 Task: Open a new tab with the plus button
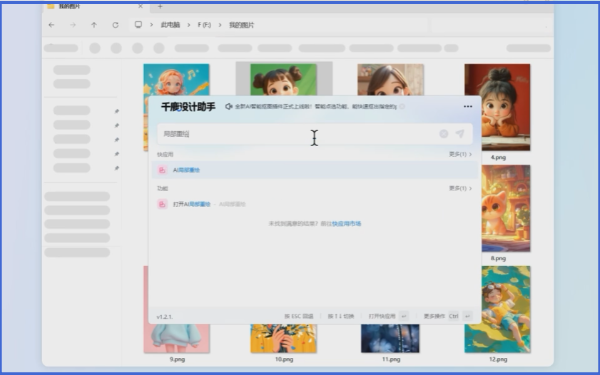coord(160,6)
